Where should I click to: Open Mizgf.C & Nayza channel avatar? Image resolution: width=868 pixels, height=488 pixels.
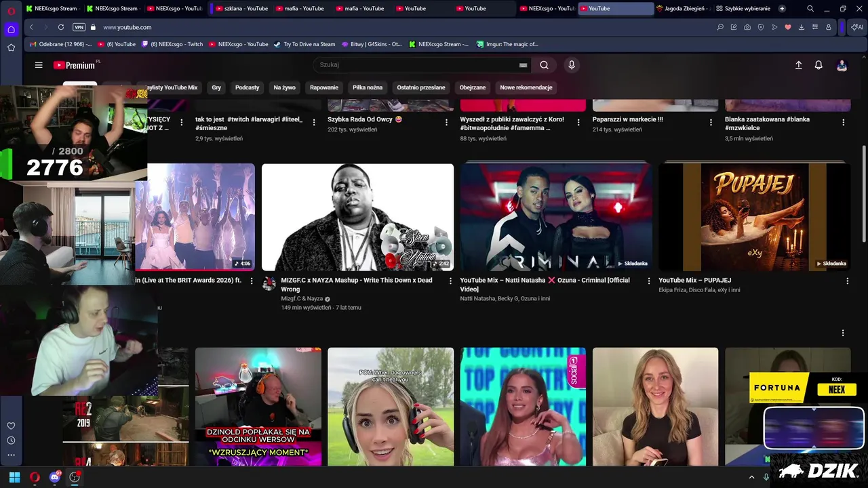coord(269,284)
